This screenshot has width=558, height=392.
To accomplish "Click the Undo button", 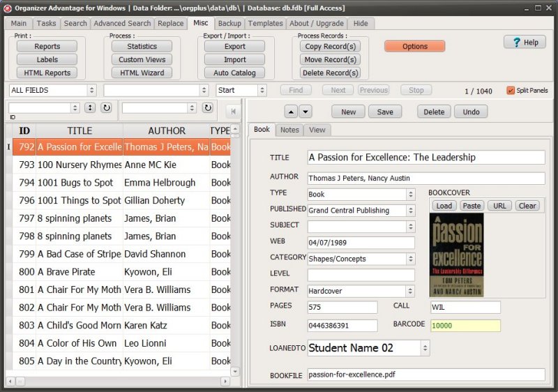I will pyautogui.click(x=471, y=112).
